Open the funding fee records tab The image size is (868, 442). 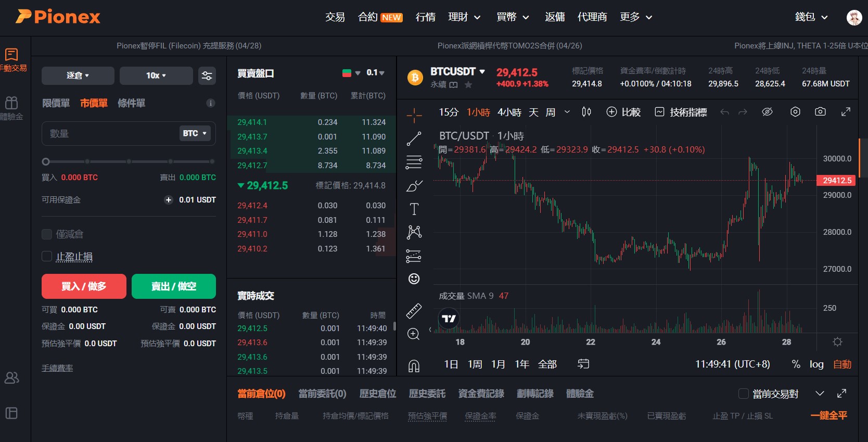coord(481,394)
